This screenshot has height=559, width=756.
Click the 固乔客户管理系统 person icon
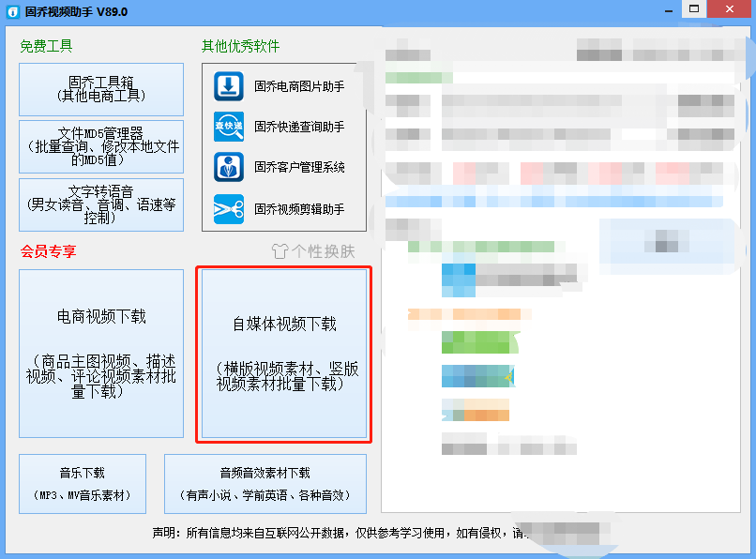tap(229, 167)
